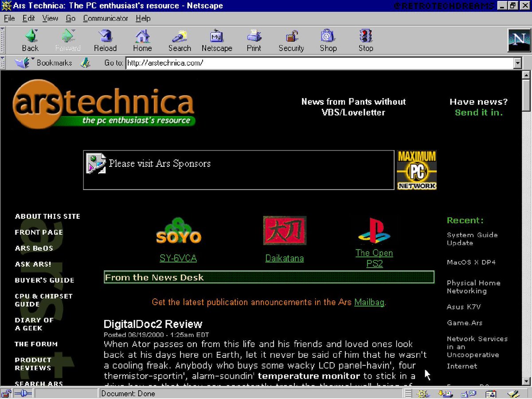Open the Help menu
The image size is (532, 399).
[x=143, y=18]
